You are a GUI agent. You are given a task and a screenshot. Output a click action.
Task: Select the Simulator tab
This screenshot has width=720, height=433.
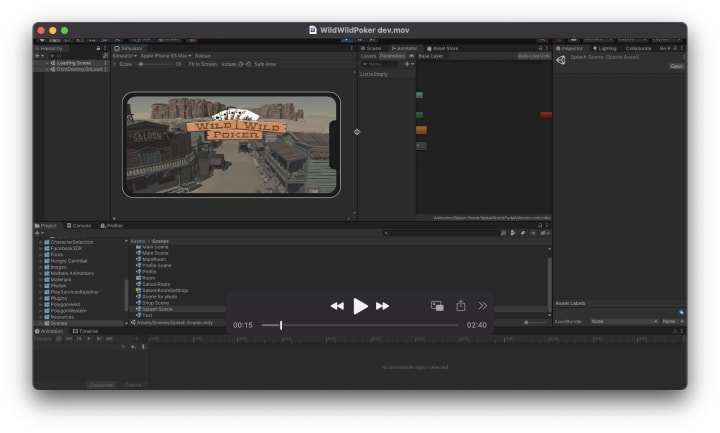tap(129, 48)
